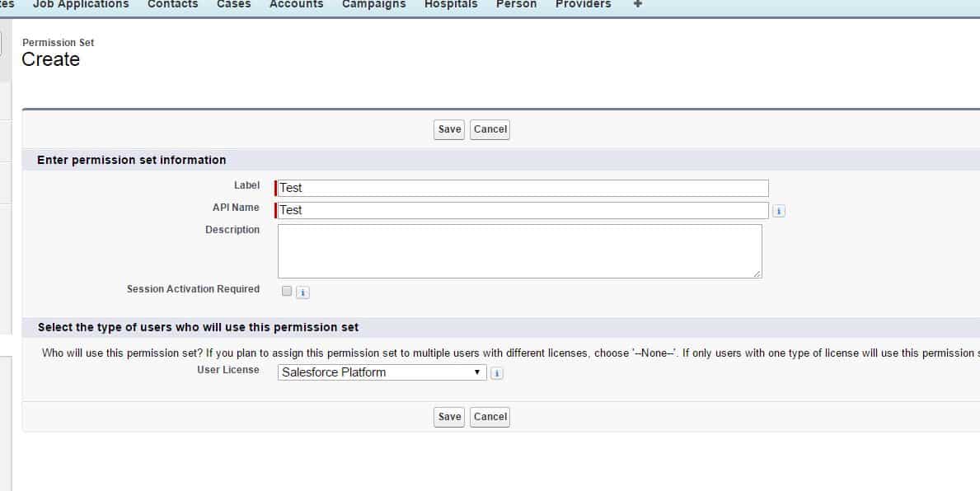The image size is (980, 491).
Task: Switch to the Contacts tab
Action: 172,5
